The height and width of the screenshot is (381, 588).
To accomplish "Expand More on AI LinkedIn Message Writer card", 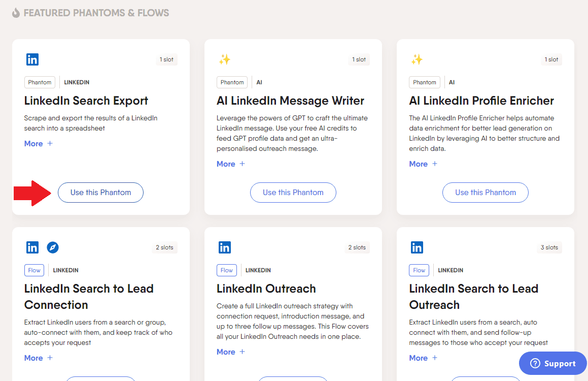I will [x=231, y=164].
